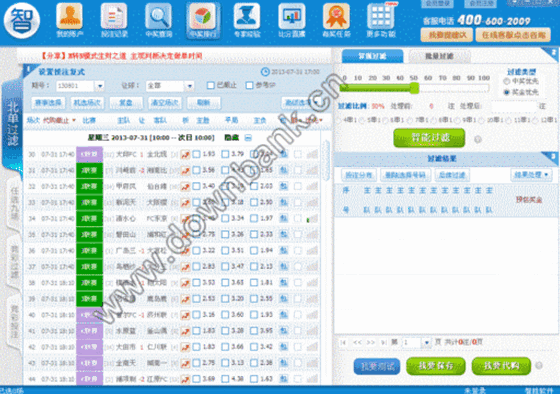Open the page number dropdown
The height and width of the screenshot is (394, 560).
[x=426, y=343]
